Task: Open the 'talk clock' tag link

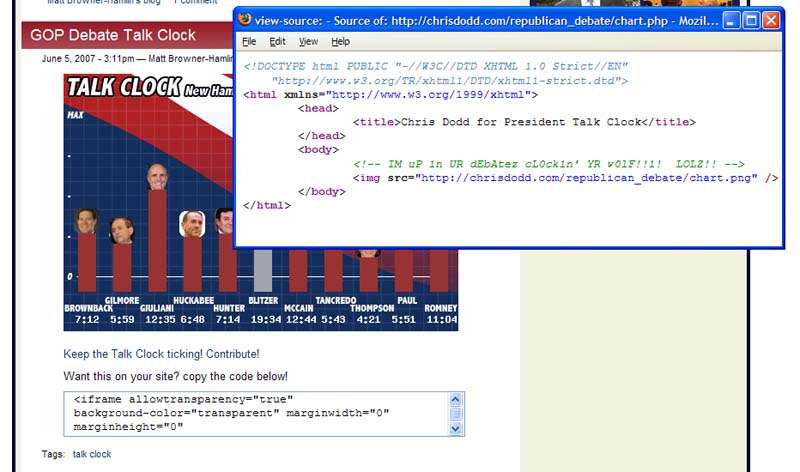Action: pyautogui.click(x=92, y=454)
